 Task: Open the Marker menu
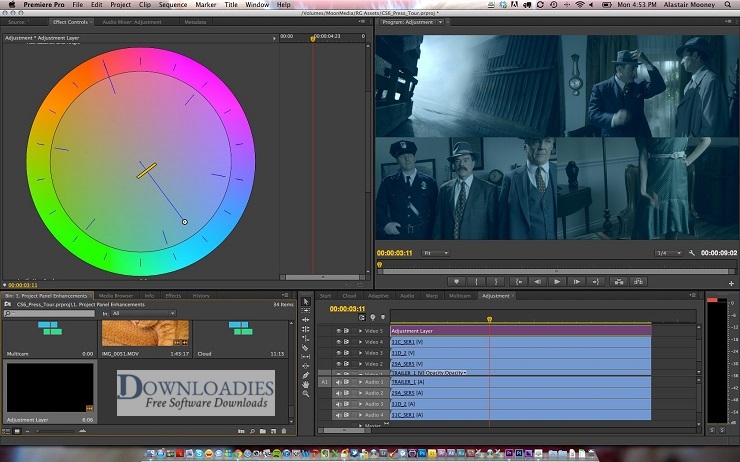pos(206,5)
